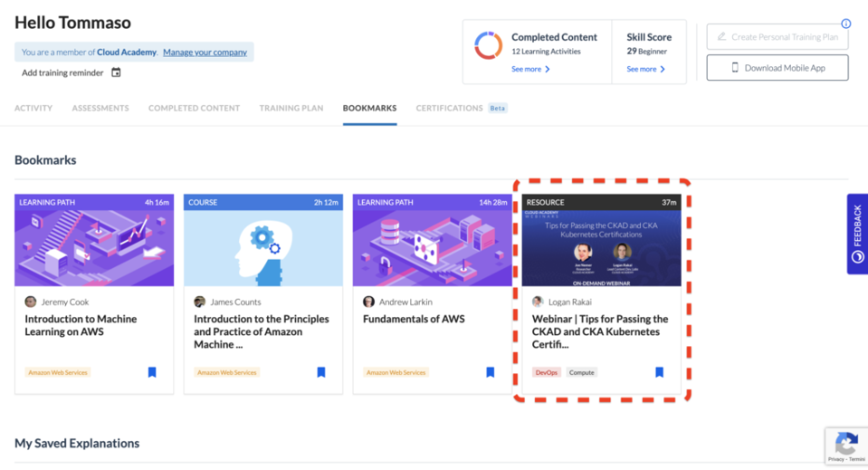The width and height of the screenshot is (868, 470).
Task: Click the Cloud Academy company name
Action: point(127,52)
